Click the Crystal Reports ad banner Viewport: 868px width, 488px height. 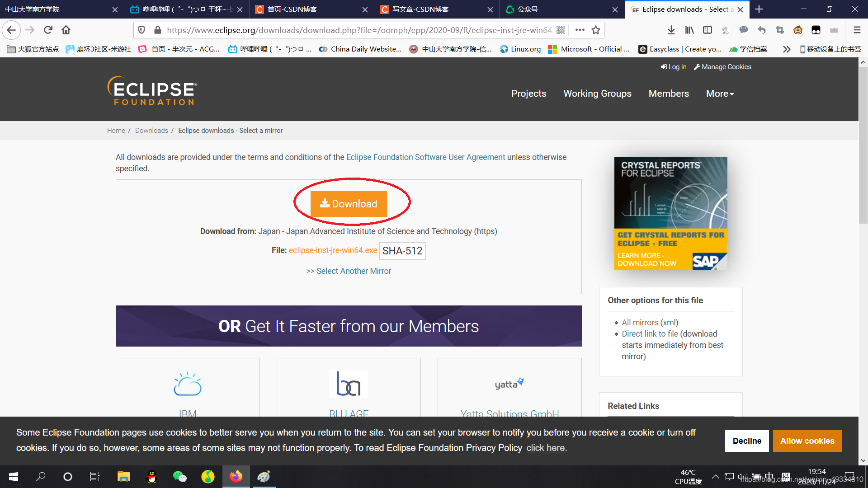coord(670,213)
